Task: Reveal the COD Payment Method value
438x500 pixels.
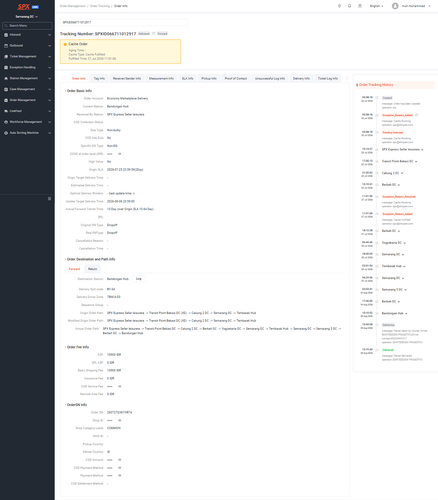Action: 120,468
